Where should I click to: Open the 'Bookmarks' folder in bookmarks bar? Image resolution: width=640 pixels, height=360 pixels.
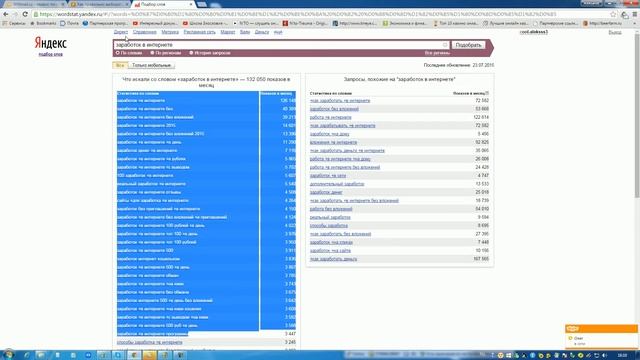(43, 24)
